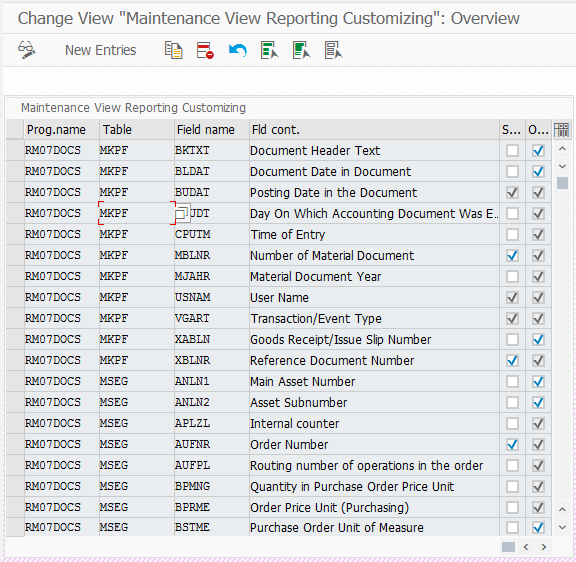
Task: Click the Deselect All icon
Action: point(333,50)
